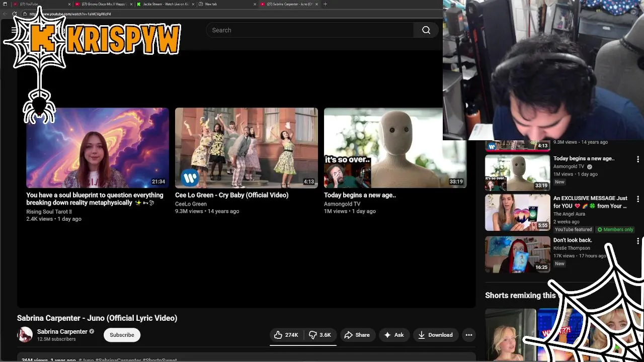644x362 pixels.
Task: Open Sabrina Carpenter channel avatar
Action: click(x=25, y=334)
